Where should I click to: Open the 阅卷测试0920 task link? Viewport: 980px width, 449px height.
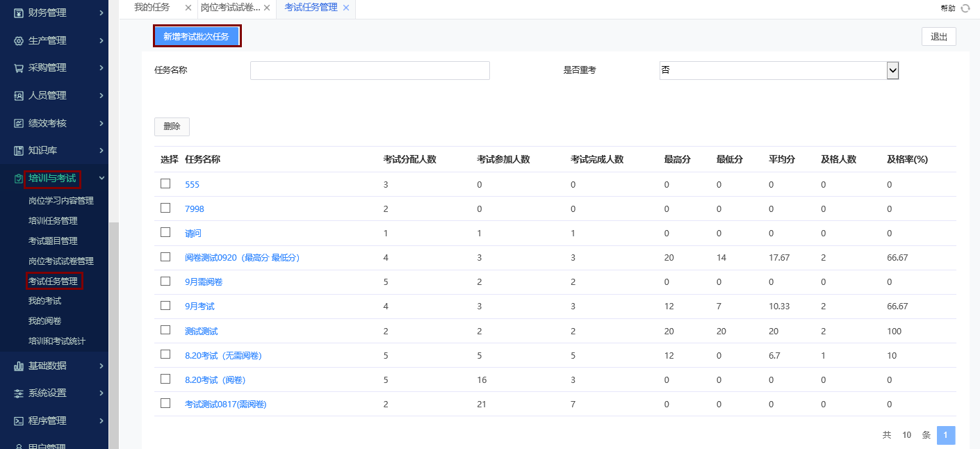click(244, 257)
